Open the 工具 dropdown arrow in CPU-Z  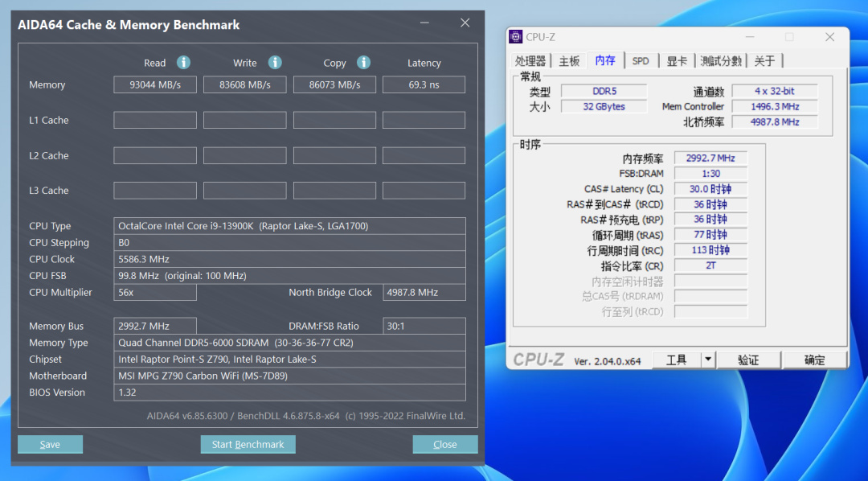coord(707,360)
